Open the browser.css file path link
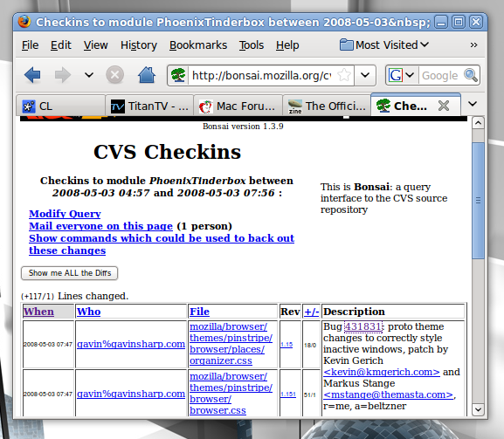This screenshot has height=439, width=504. (231, 394)
